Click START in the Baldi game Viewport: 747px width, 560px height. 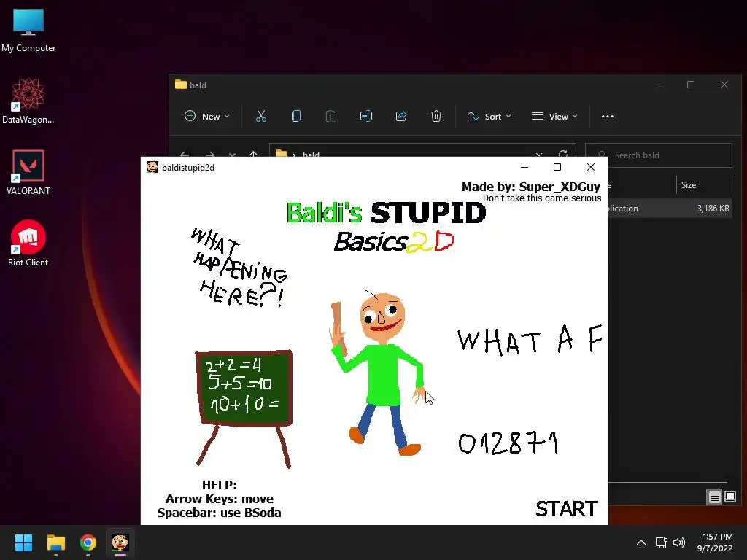pos(566,508)
